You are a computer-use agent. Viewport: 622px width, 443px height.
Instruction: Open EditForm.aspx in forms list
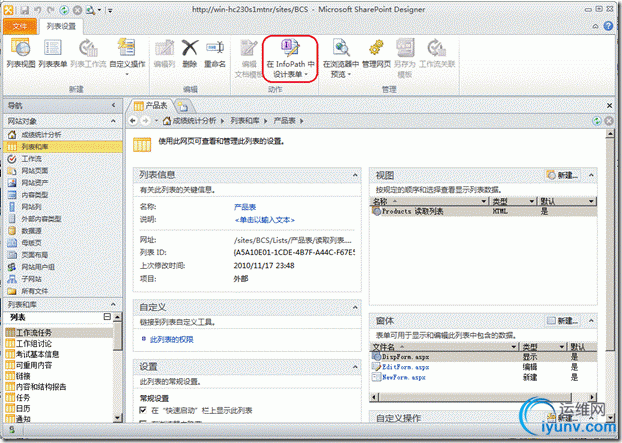405,367
